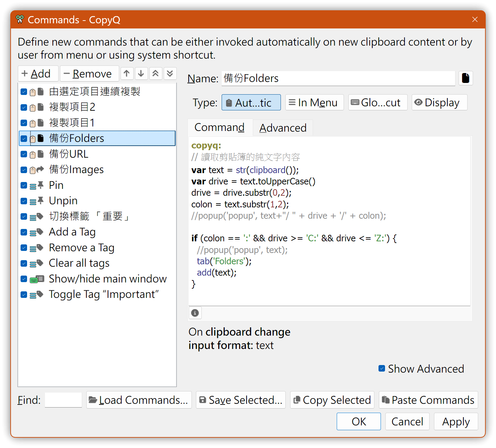Confirm with the OK button
496x448 pixels.
click(359, 421)
